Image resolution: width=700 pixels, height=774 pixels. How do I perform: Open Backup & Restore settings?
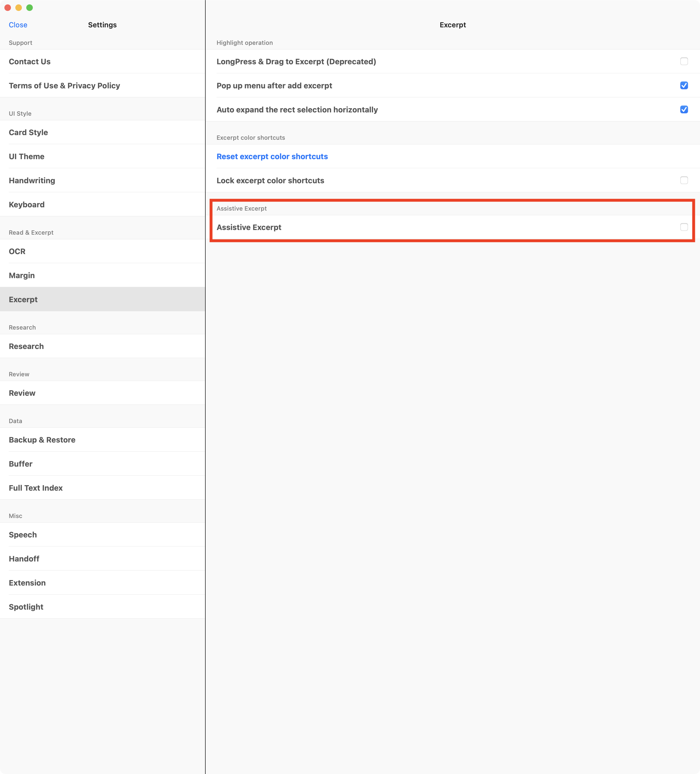42,440
